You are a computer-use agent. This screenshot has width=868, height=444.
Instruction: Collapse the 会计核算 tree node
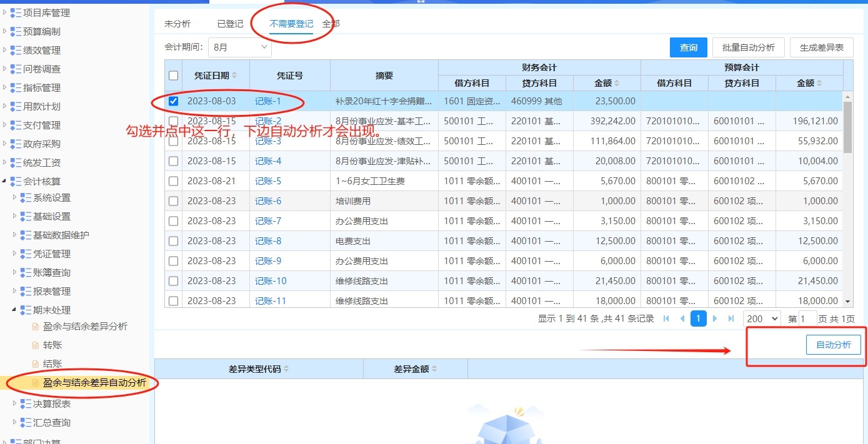coord(5,181)
